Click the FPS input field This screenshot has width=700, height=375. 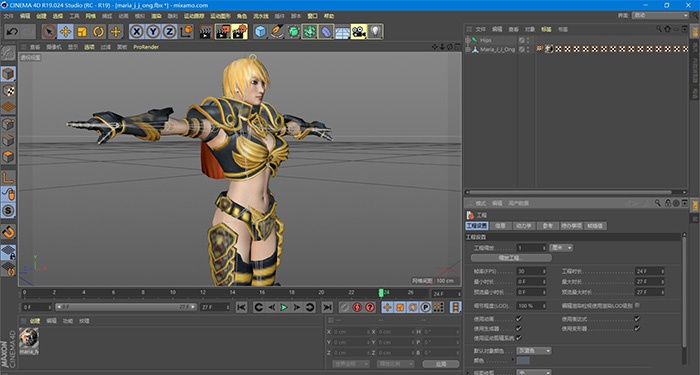(x=531, y=271)
